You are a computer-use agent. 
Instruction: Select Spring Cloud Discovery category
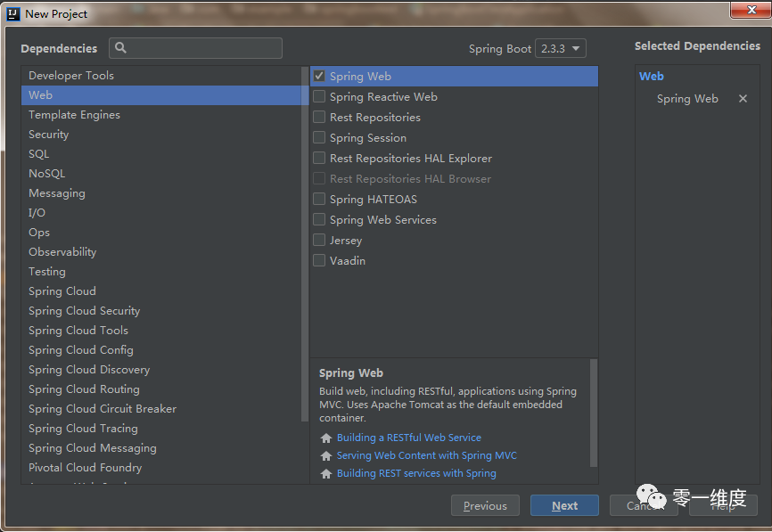click(x=161, y=370)
